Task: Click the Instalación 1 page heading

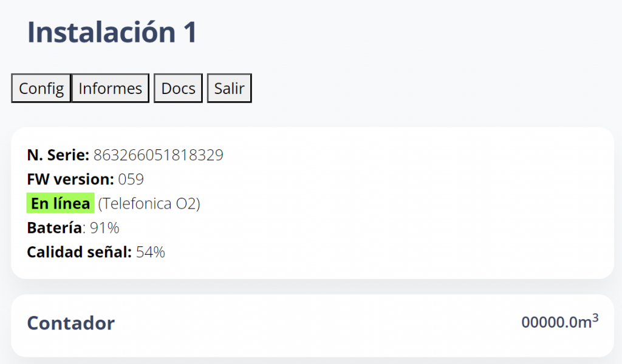Action: point(112,32)
